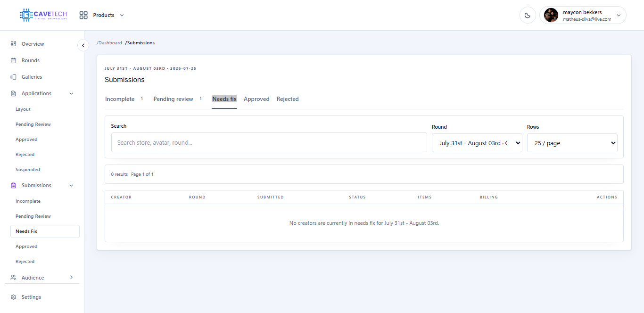
Task: Focus the Search store, avatar, round field
Action: pyautogui.click(x=269, y=142)
